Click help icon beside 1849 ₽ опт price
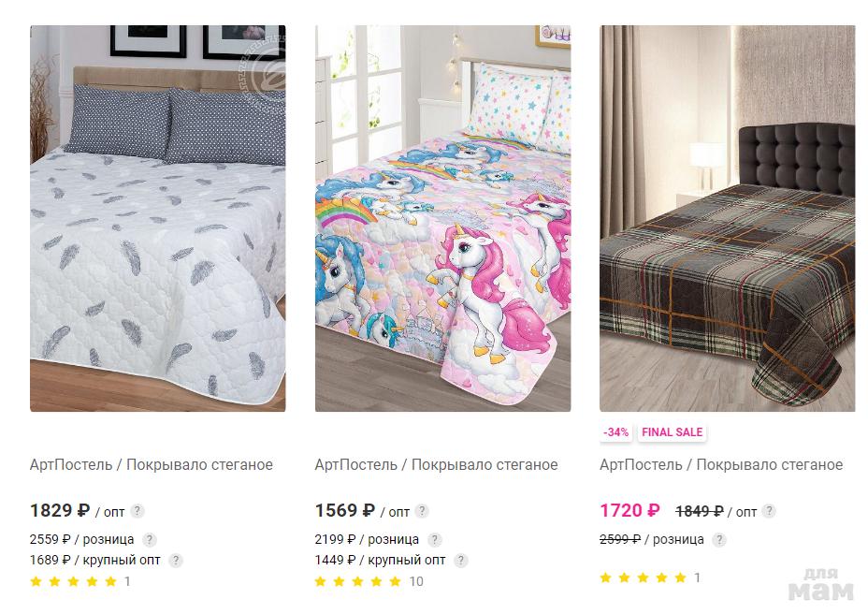Screen dimensions: 868x614 769,511
